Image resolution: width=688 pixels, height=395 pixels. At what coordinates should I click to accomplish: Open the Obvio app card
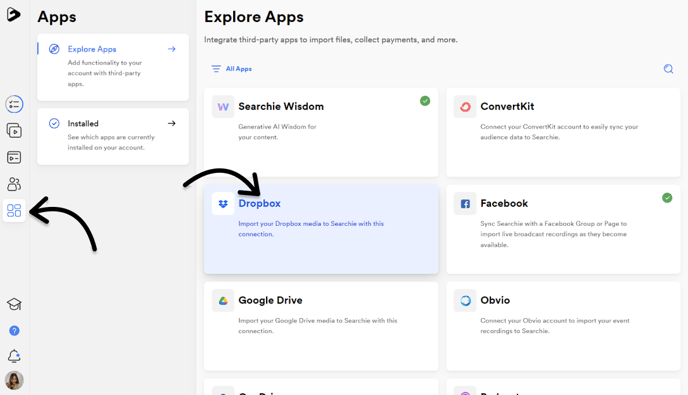pos(563,327)
